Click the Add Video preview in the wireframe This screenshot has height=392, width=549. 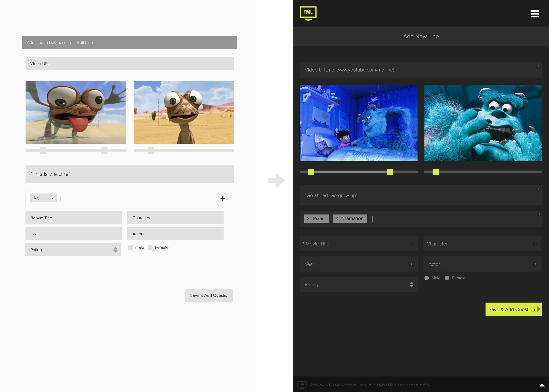75,112
